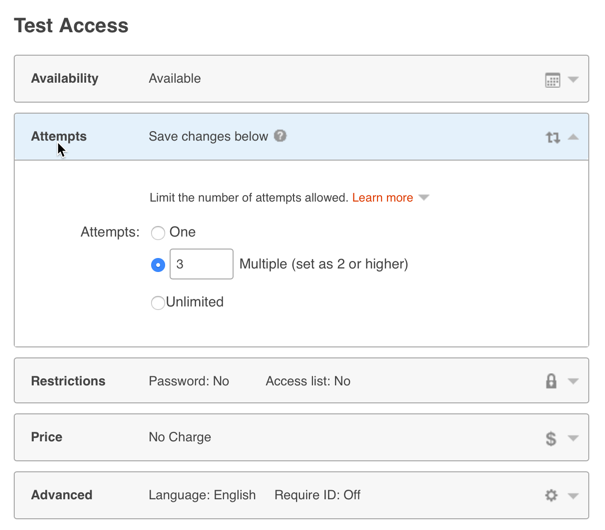Viewport: 605px width, 530px height.
Task: Collapse the Attempts section arrow
Action: pos(573,137)
